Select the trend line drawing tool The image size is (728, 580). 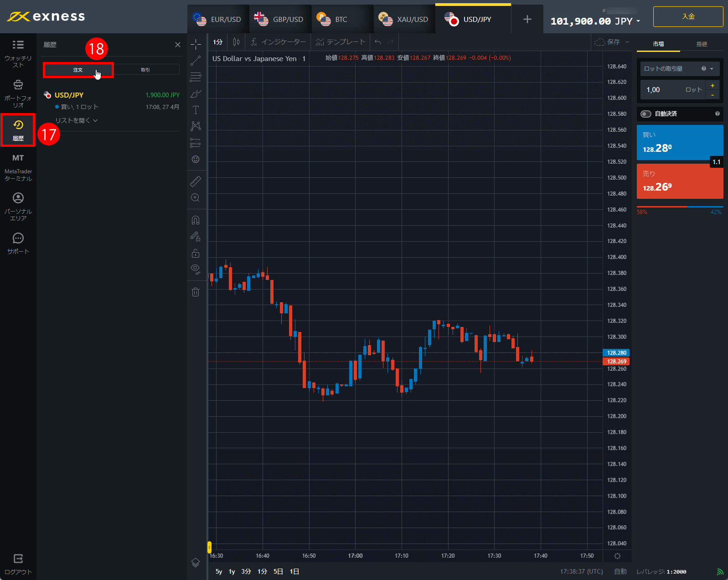pos(196,61)
